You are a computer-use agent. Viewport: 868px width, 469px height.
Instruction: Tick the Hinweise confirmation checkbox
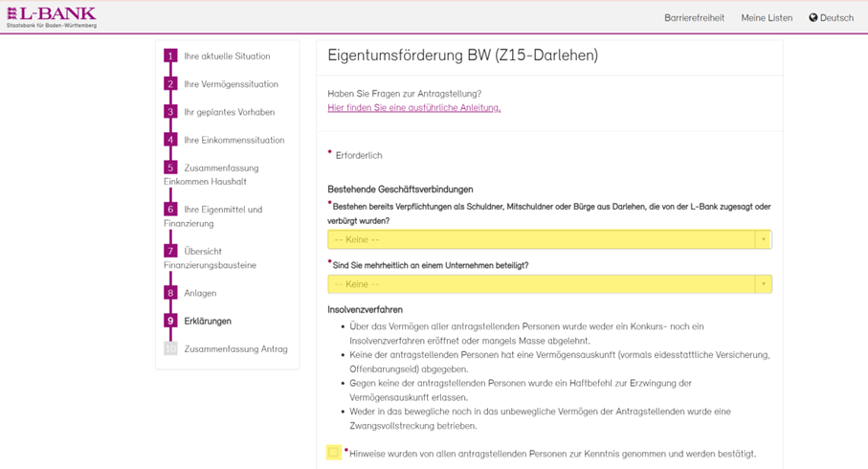point(333,452)
